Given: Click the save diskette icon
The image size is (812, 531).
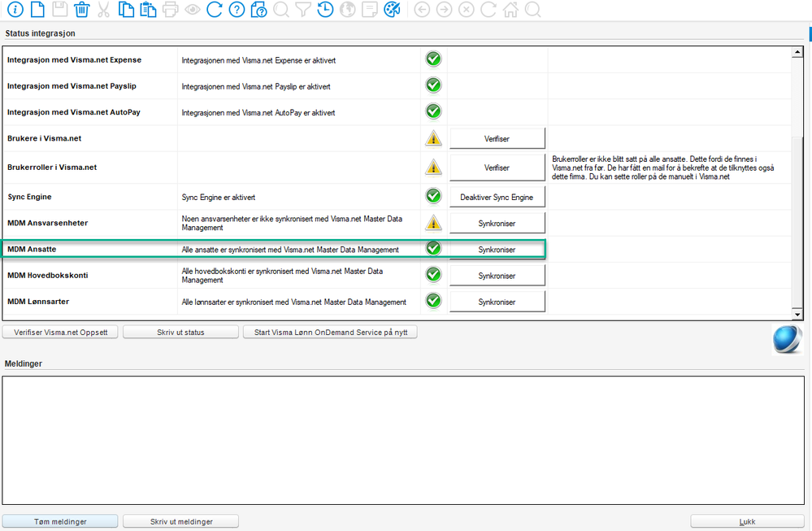Looking at the screenshot, I should tap(59, 9).
